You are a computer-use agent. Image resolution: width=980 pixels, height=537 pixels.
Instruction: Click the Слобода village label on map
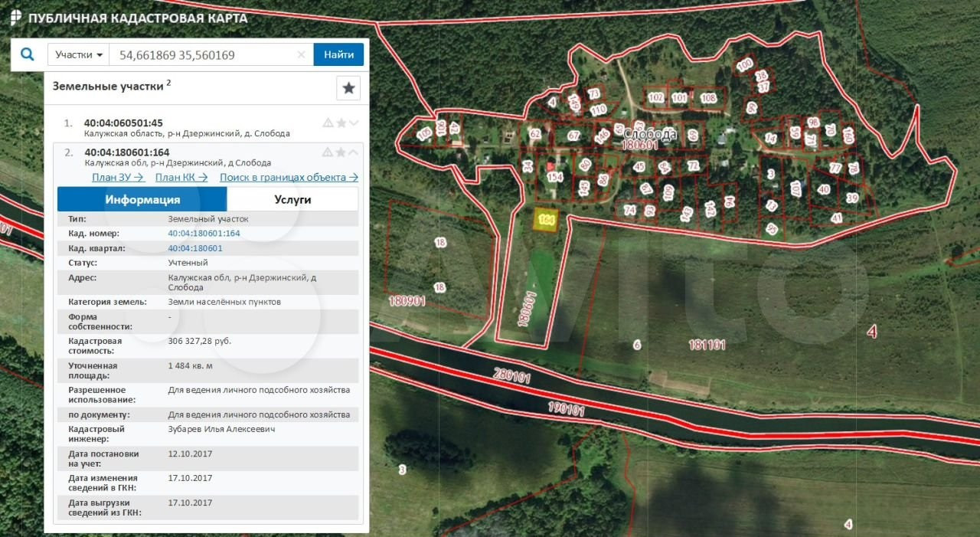click(x=651, y=133)
